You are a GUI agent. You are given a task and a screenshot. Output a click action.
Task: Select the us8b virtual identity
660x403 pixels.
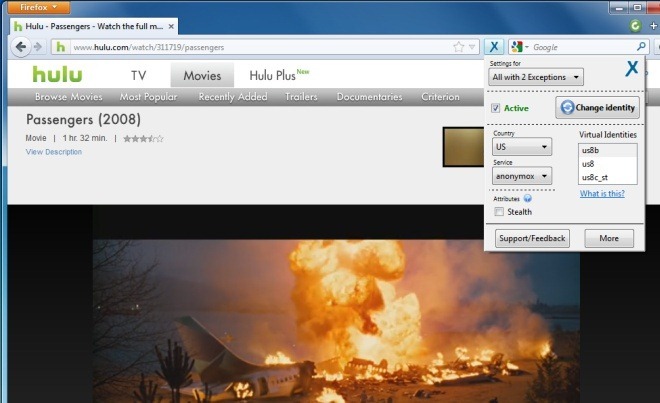[x=607, y=150]
